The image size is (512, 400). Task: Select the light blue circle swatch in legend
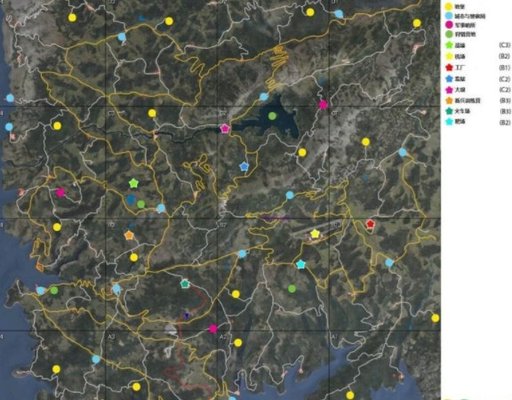449,16
